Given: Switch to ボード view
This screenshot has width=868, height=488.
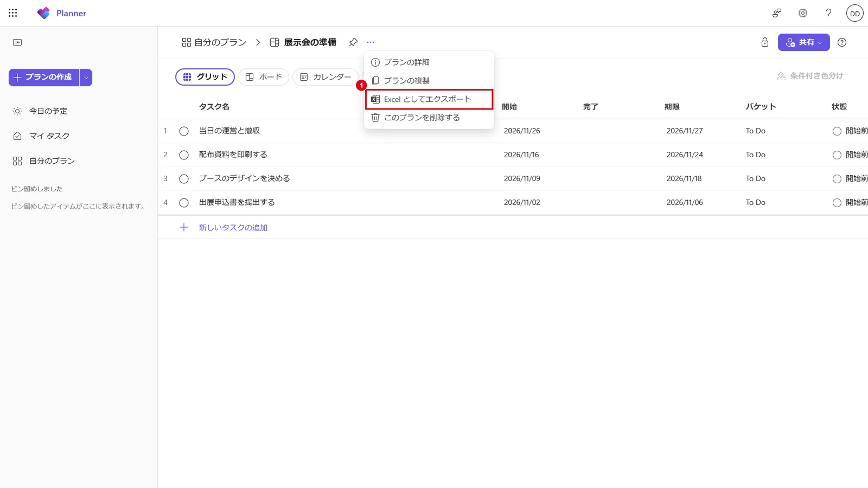Looking at the screenshot, I should click(264, 77).
